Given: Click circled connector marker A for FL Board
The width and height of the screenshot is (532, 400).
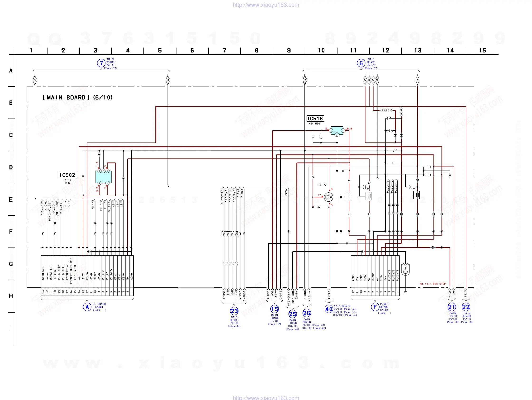Looking at the screenshot, I should coord(87,307).
